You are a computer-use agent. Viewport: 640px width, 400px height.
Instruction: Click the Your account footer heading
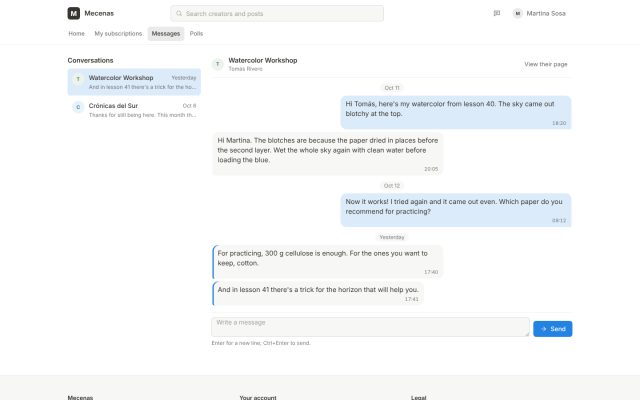click(x=258, y=397)
